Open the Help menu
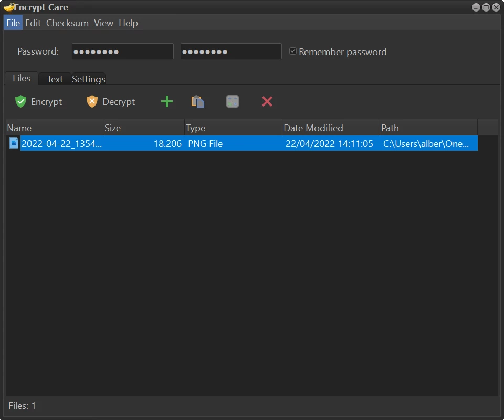The height and width of the screenshot is (420, 504). pos(128,23)
